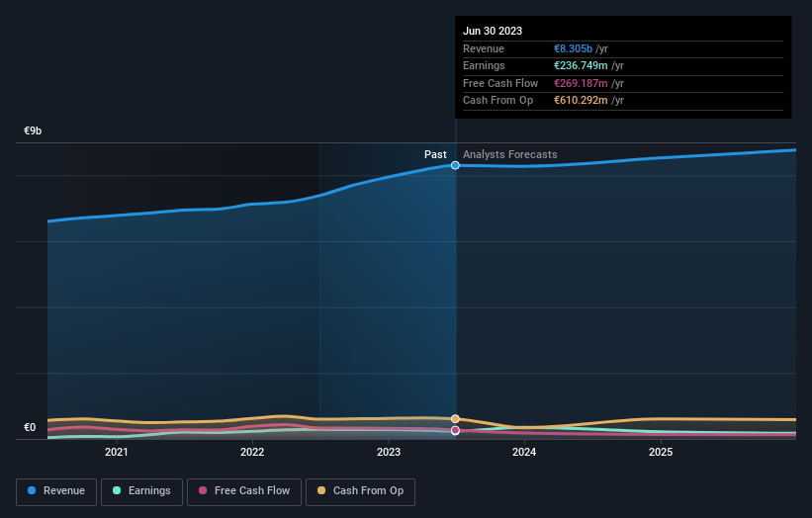The height and width of the screenshot is (518, 812).
Task: Click the Past label on chart
Action: click(435, 154)
